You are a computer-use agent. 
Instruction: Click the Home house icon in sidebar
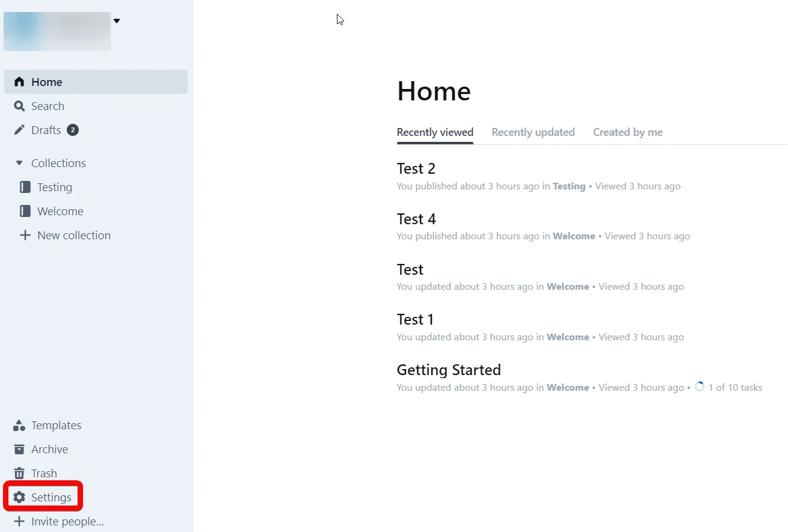coord(19,82)
